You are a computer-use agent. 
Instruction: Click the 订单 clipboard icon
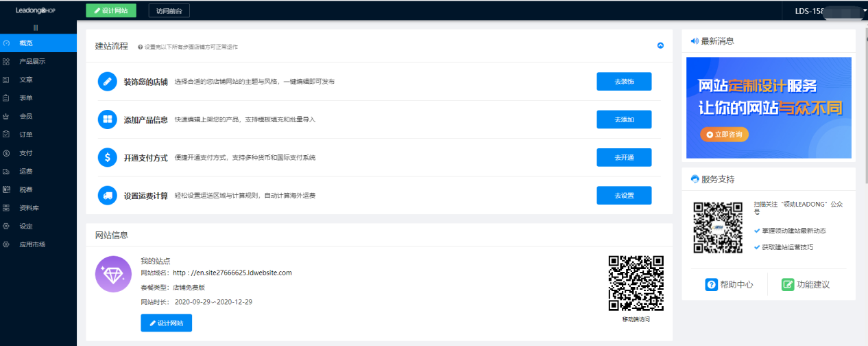coord(6,135)
